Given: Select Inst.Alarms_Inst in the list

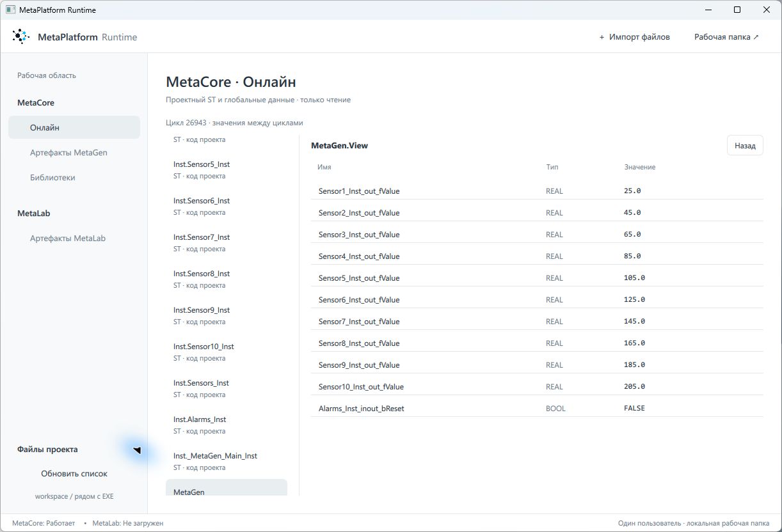Looking at the screenshot, I should click(227, 425).
